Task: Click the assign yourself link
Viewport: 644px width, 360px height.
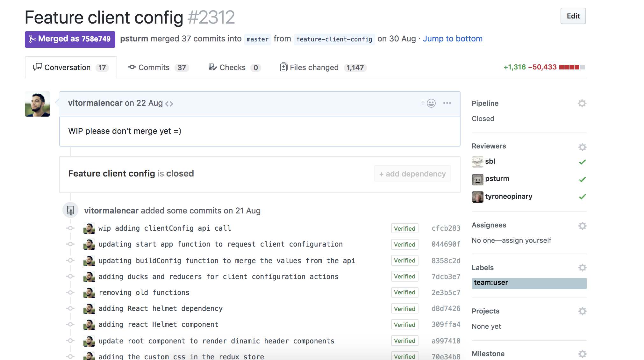Action: [526, 241]
